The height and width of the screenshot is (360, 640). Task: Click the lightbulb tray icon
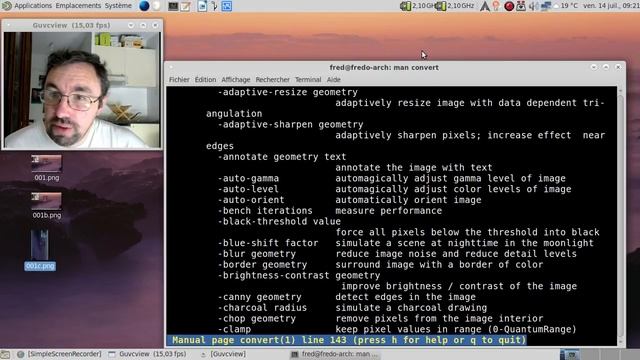(496, 6)
